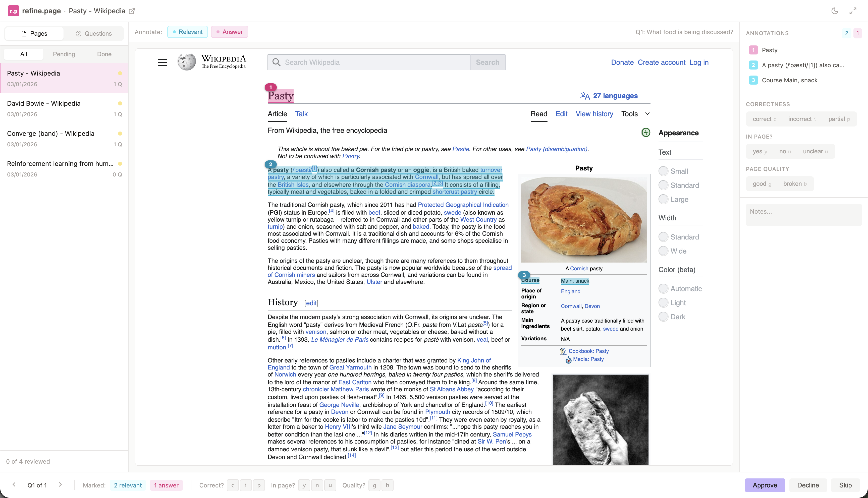
Task: Toggle dark mode with the moon icon
Action: click(835, 11)
